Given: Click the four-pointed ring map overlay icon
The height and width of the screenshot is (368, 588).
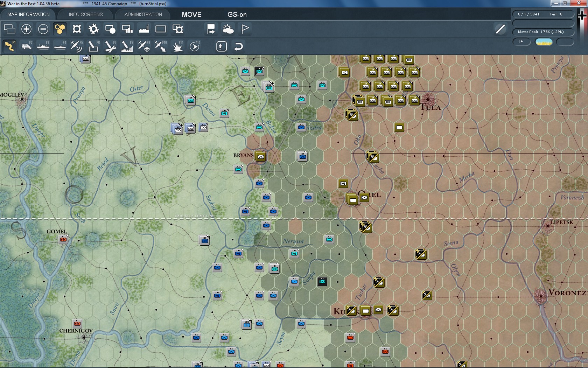Looking at the screenshot, I should click(77, 29).
